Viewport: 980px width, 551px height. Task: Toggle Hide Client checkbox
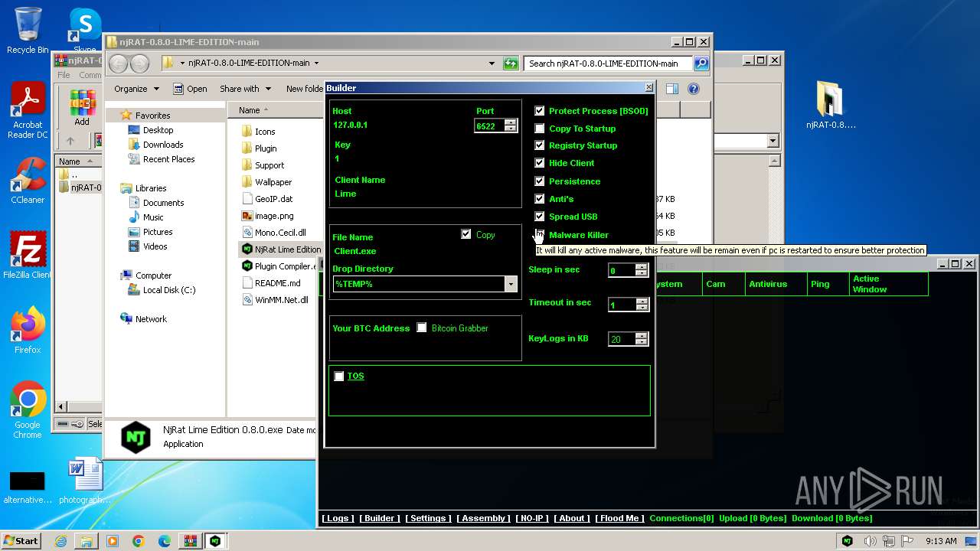[x=540, y=163]
